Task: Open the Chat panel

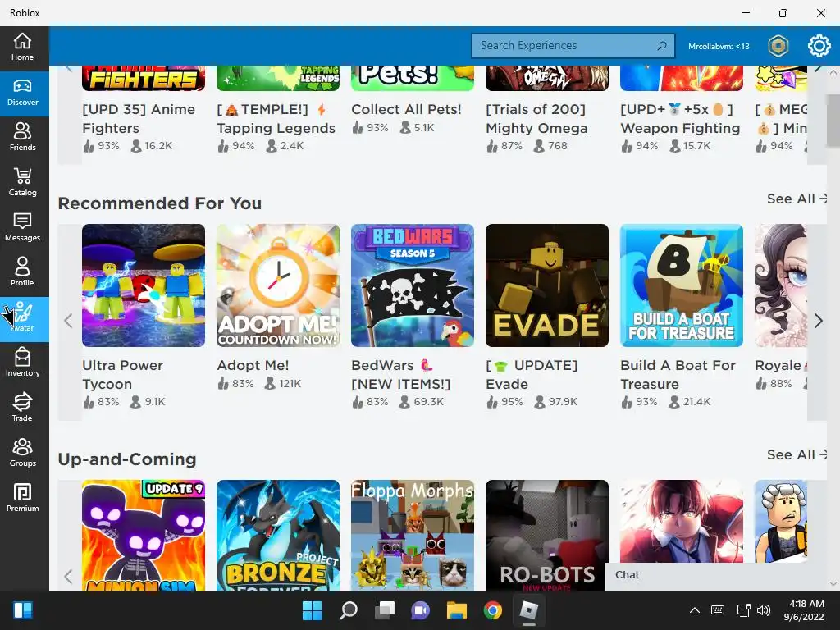Action: [722, 576]
